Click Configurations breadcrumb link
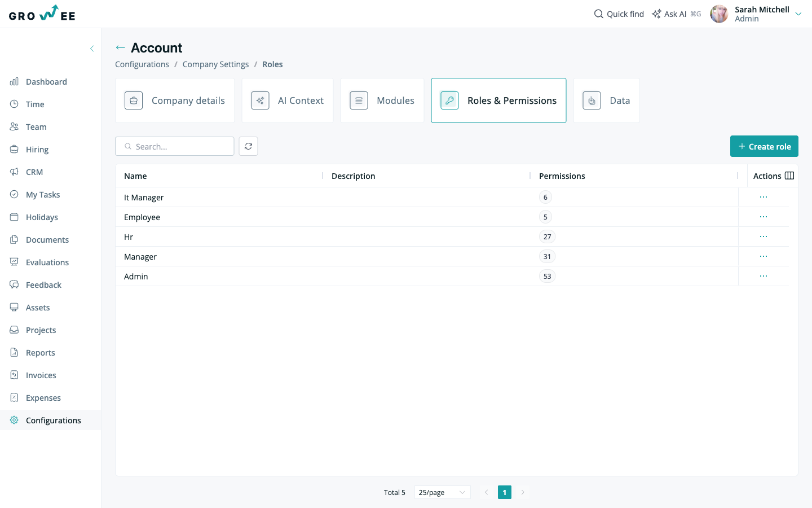 (142, 64)
